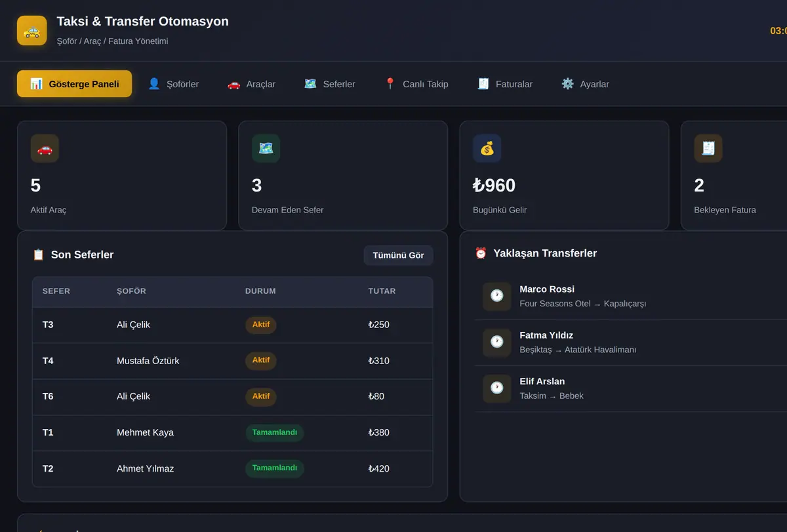Click the money bag icon on Bugünkü Gelir card
Screen dimensions: 787x532
click(487, 149)
